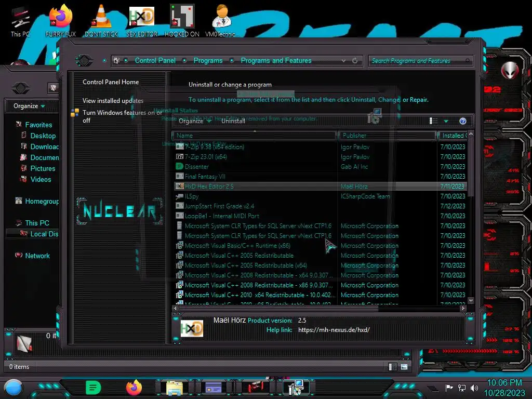Click Uninstall in the programs toolbar

233,121
